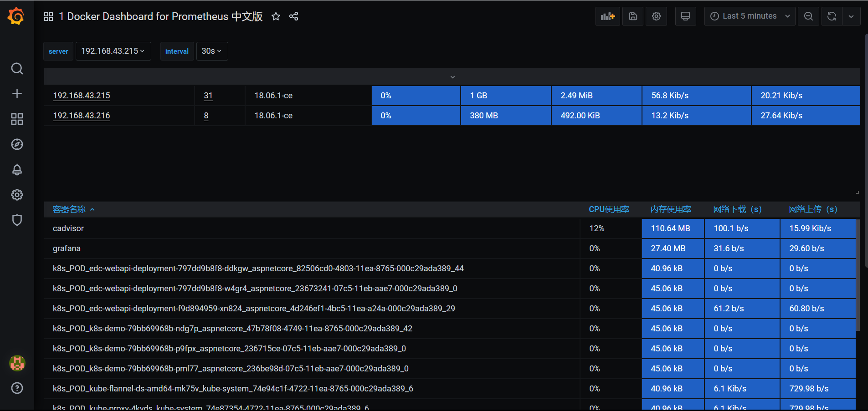Open the server variable dropdown
This screenshot has height=411, width=868.
point(113,51)
